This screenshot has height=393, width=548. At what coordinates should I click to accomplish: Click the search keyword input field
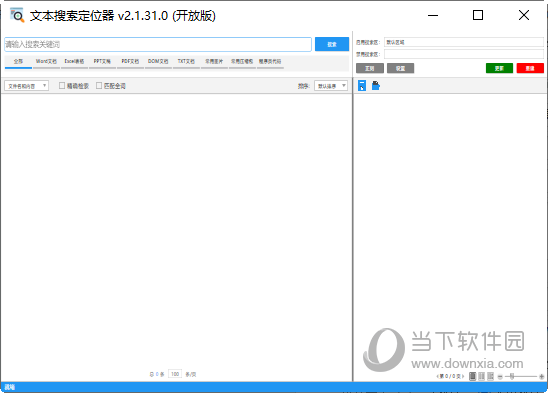click(158, 44)
